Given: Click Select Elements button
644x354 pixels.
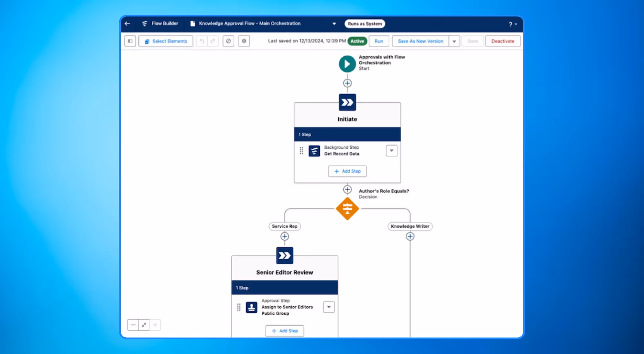Looking at the screenshot, I should point(166,41).
